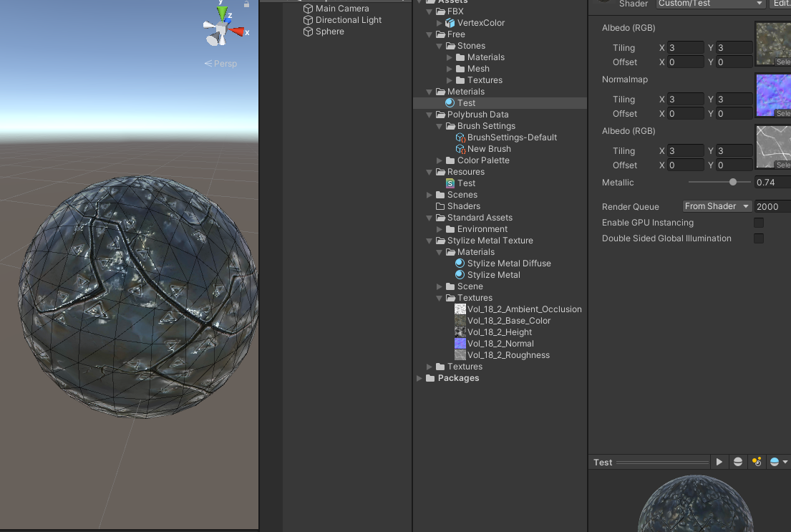
Task: Click the New Brush asset icon
Action: tap(460, 149)
